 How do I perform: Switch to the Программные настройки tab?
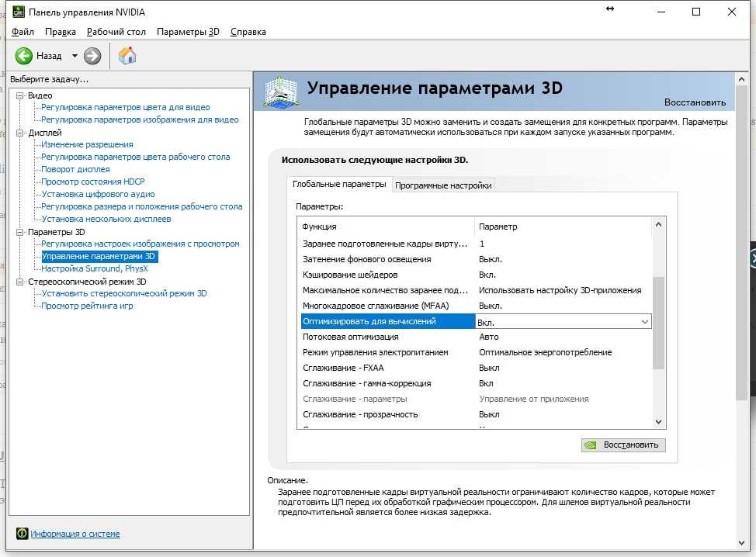click(x=443, y=185)
